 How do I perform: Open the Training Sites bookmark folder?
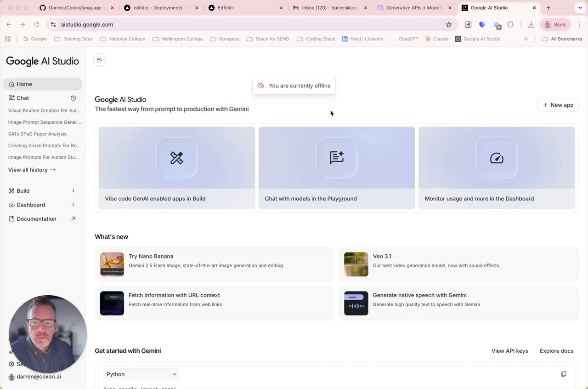tap(73, 39)
